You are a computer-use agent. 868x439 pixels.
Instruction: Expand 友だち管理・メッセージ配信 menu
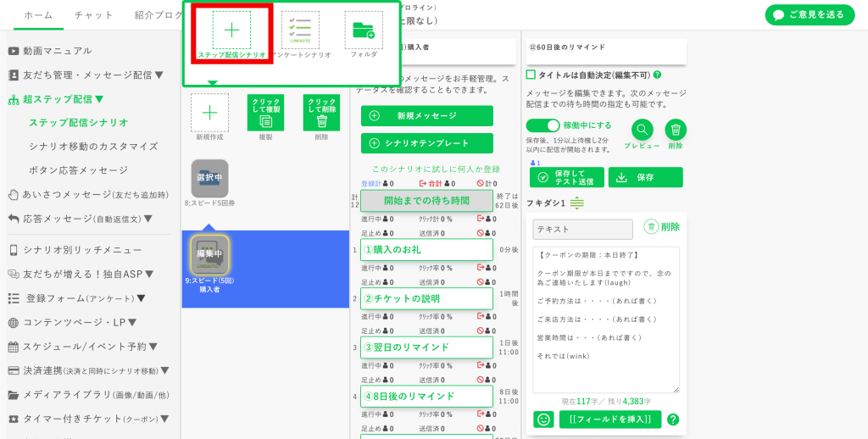point(86,75)
